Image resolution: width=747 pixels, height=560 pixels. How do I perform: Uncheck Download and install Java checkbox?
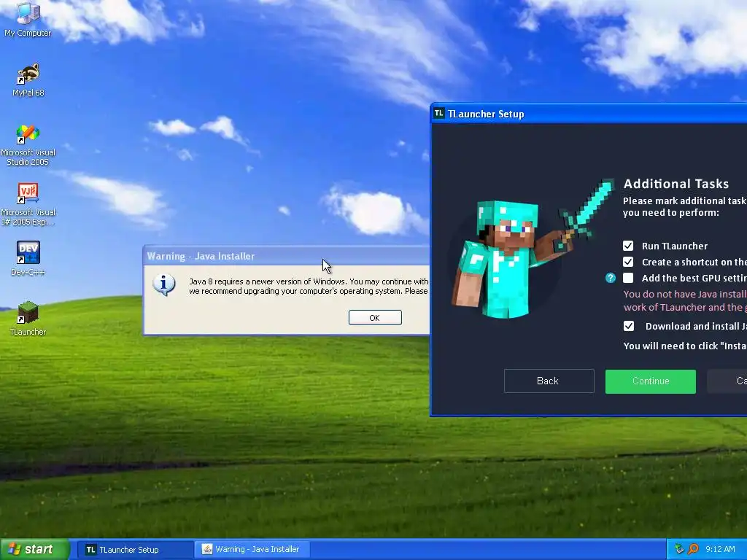tap(629, 326)
